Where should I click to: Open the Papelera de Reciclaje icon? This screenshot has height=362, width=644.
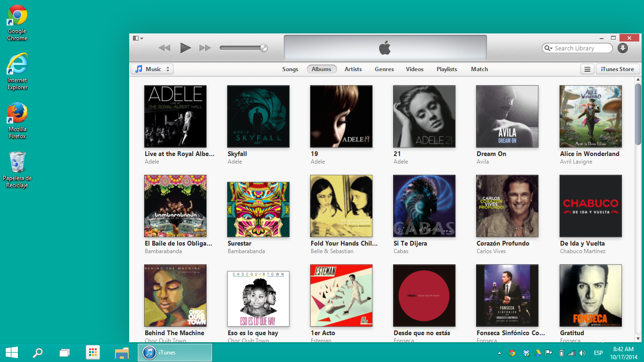tap(17, 170)
